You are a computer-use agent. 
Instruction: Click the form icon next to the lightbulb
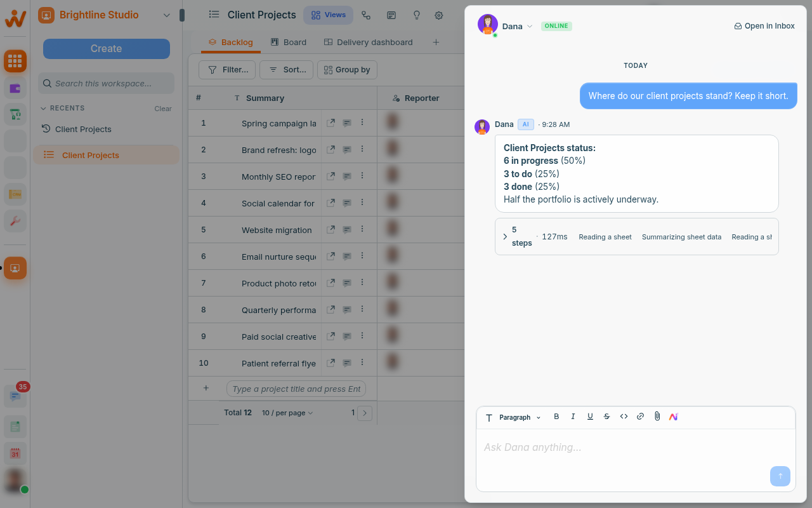[x=391, y=15]
